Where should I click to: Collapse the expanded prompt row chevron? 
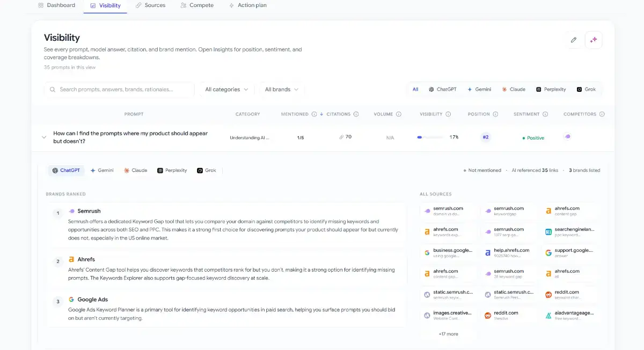[x=44, y=137]
